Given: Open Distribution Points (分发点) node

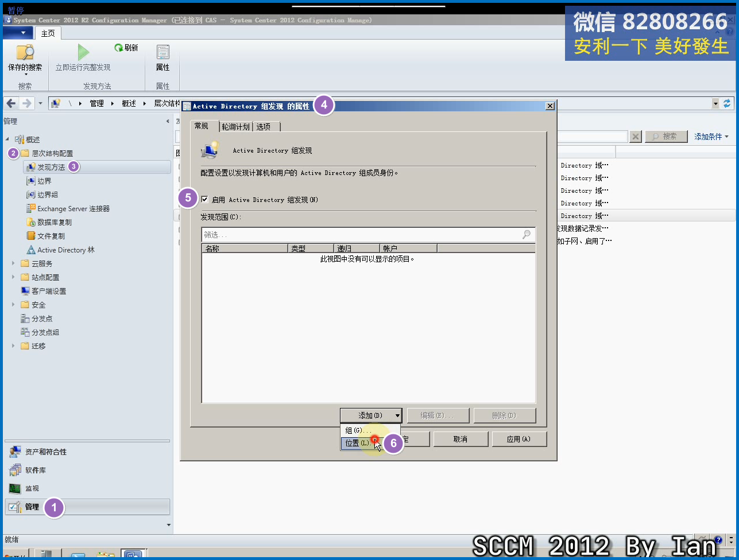Looking at the screenshot, I should [x=42, y=319].
